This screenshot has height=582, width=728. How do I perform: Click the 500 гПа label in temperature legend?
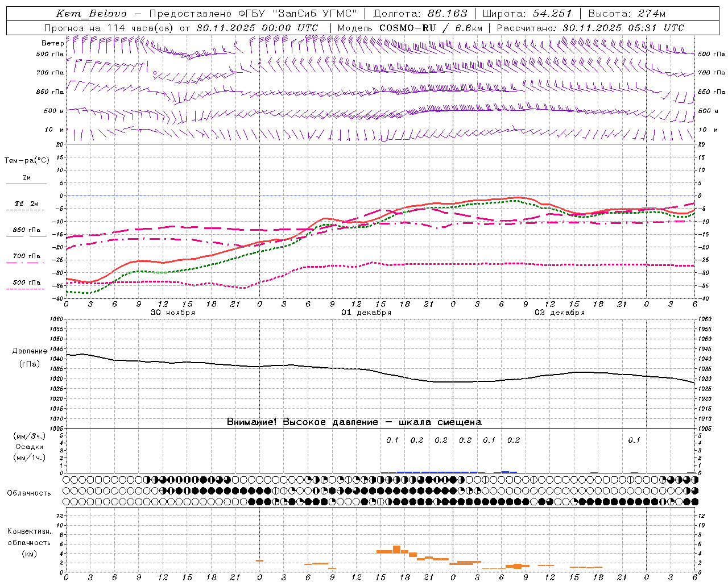(x=27, y=282)
